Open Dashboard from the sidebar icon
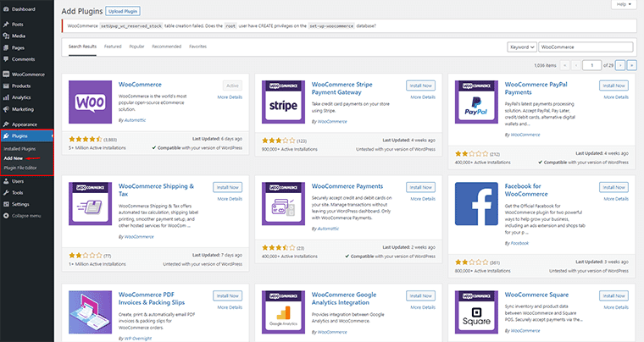The image size is (644, 342). tap(6, 9)
